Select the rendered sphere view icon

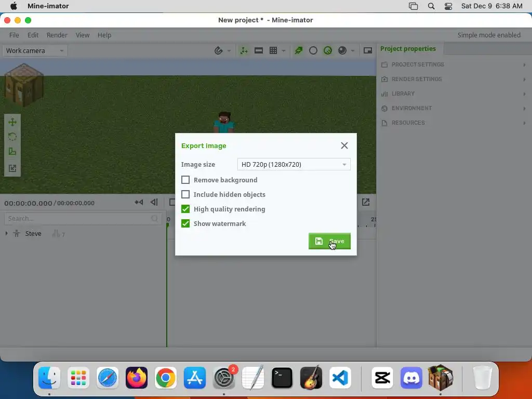(x=342, y=50)
